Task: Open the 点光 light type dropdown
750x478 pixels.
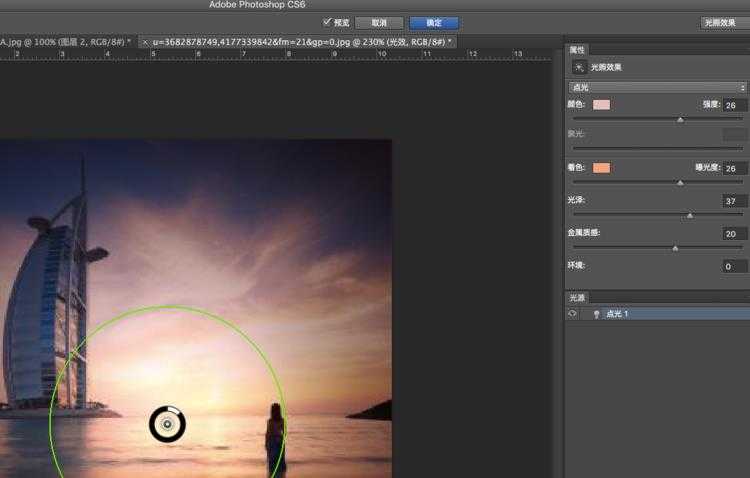Action: tap(658, 88)
